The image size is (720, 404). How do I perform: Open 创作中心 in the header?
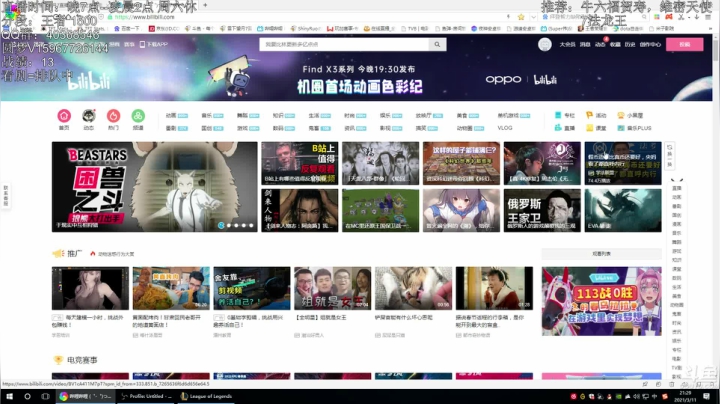[650, 45]
